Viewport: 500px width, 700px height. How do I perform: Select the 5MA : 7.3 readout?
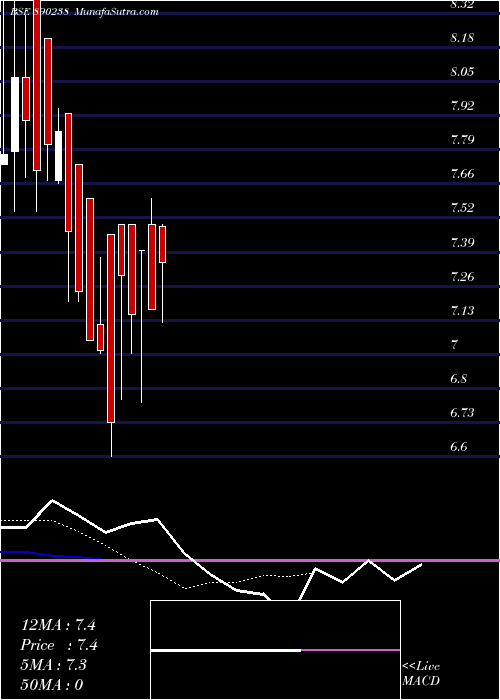click(54, 665)
